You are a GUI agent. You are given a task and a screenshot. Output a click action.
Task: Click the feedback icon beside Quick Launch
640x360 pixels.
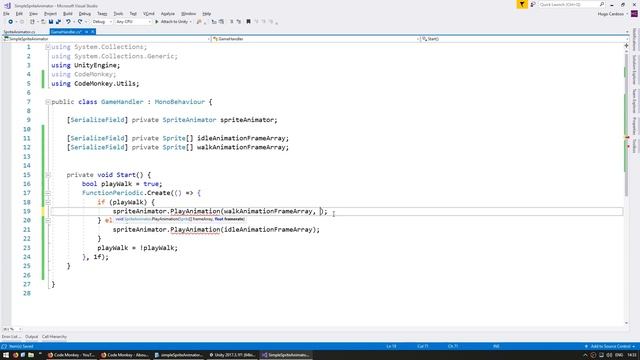[x=533, y=4]
